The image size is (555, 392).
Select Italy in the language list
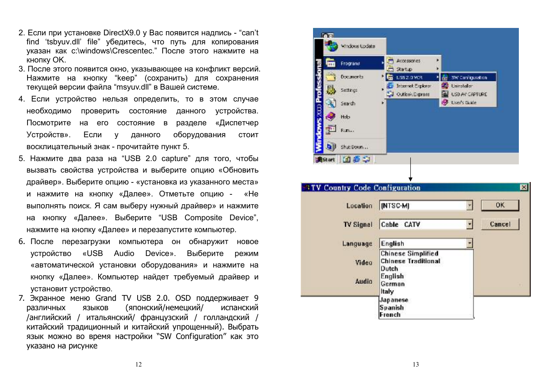(x=426, y=292)
